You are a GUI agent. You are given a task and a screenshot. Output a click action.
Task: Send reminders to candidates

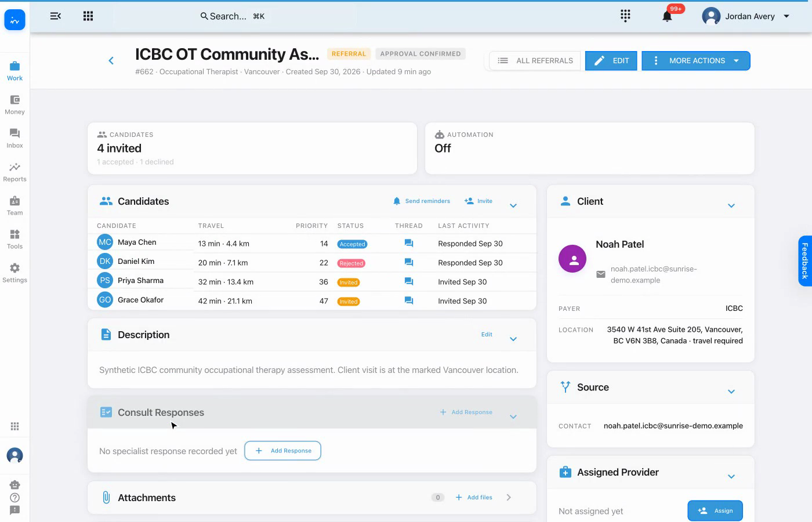click(x=422, y=201)
